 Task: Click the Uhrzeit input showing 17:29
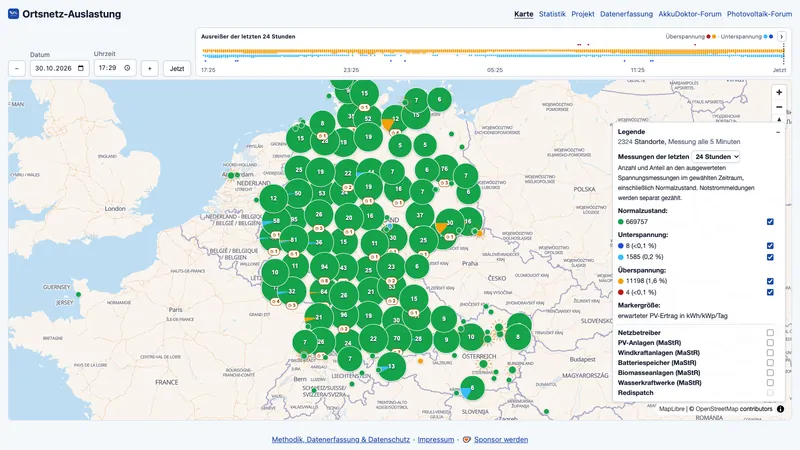(x=115, y=68)
